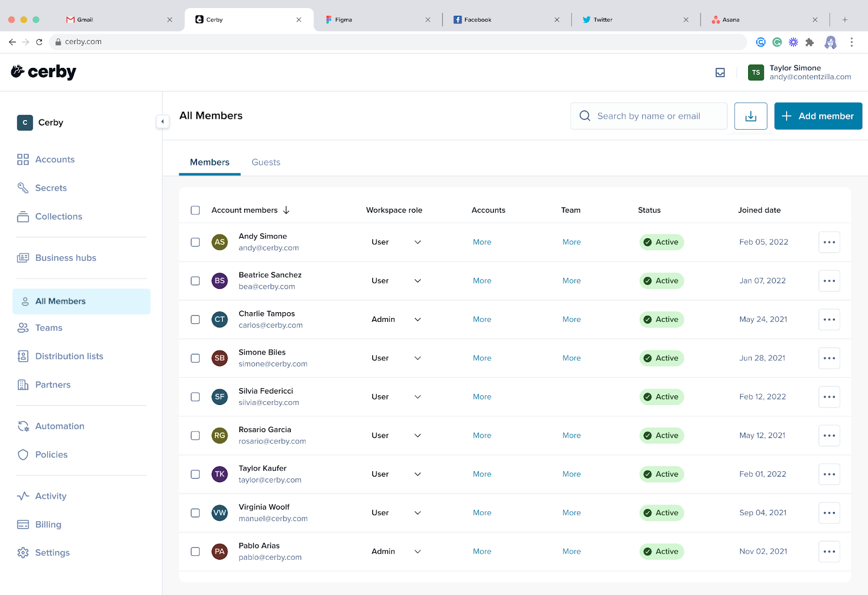
Task: Open row actions menu for Rosario Garcia
Action: (x=829, y=435)
